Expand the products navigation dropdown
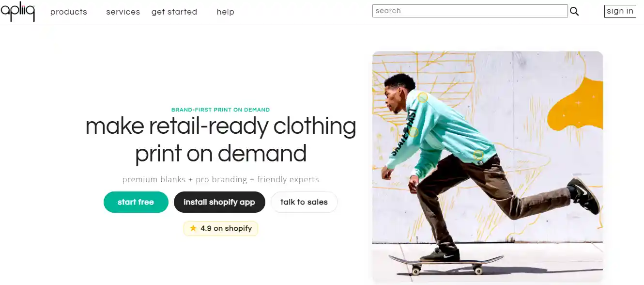 point(68,12)
